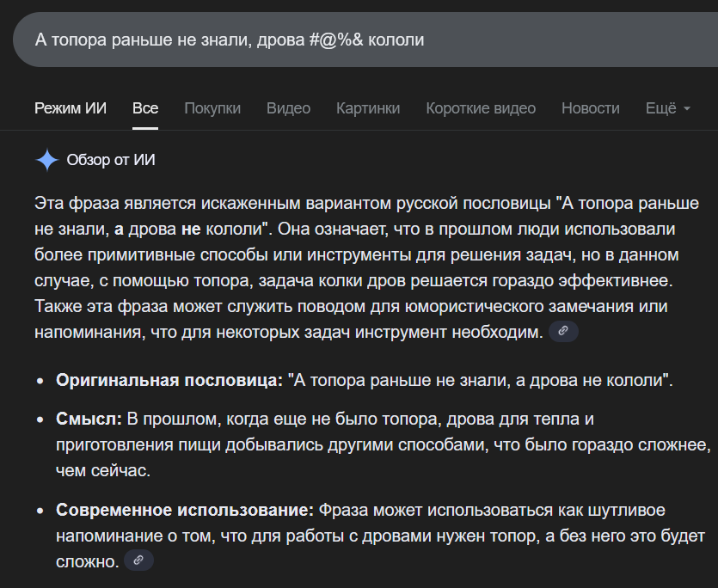Expand the 'Ещё' more-filters dropdown
Image resolution: width=718 pixels, height=588 pixels.
pyautogui.click(x=667, y=108)
